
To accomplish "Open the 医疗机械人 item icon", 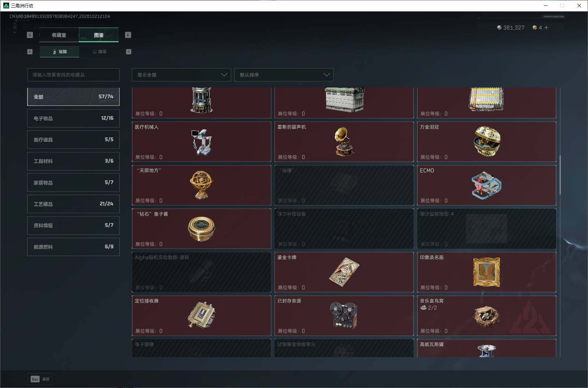I will coord(201,142).
